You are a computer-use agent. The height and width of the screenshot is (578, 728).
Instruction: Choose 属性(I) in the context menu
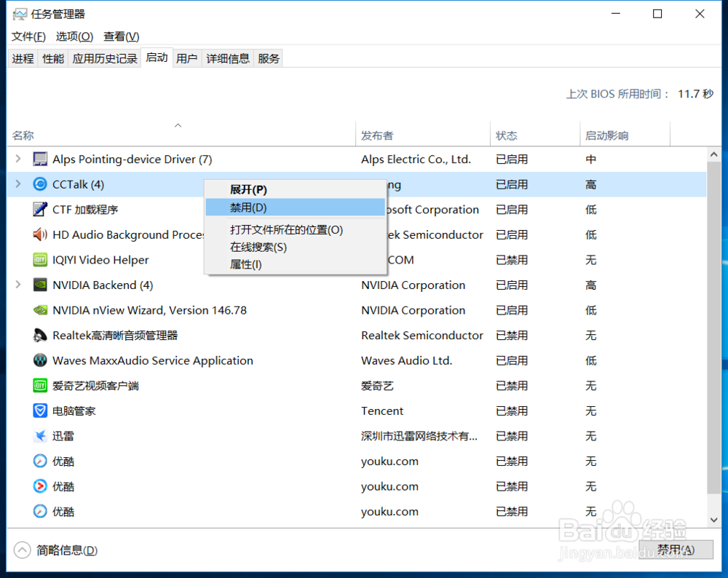[296, 265]
